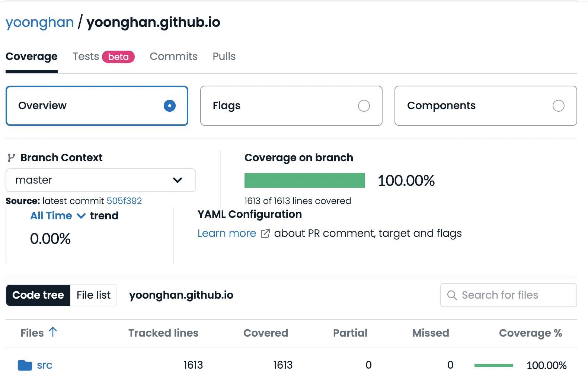Sort by Coverage % column header
Viewport: 588px width, 388px height.
point(530,333)
